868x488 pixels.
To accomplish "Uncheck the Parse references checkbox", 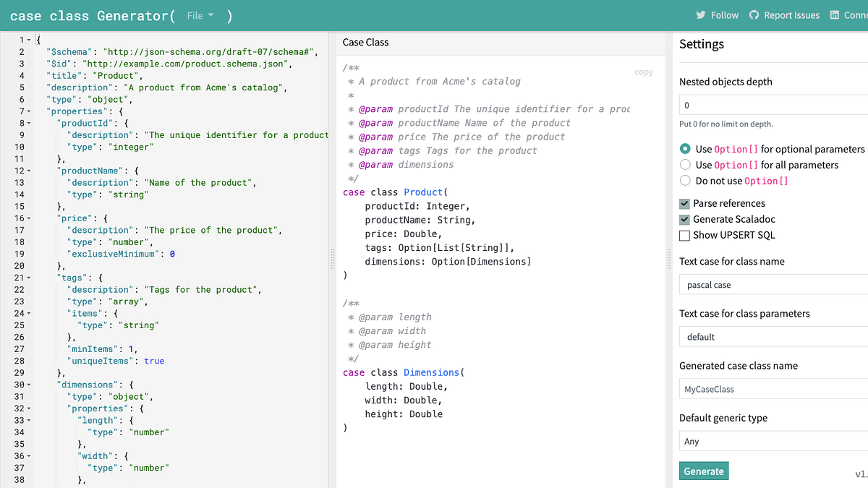I will pos(684,203).
